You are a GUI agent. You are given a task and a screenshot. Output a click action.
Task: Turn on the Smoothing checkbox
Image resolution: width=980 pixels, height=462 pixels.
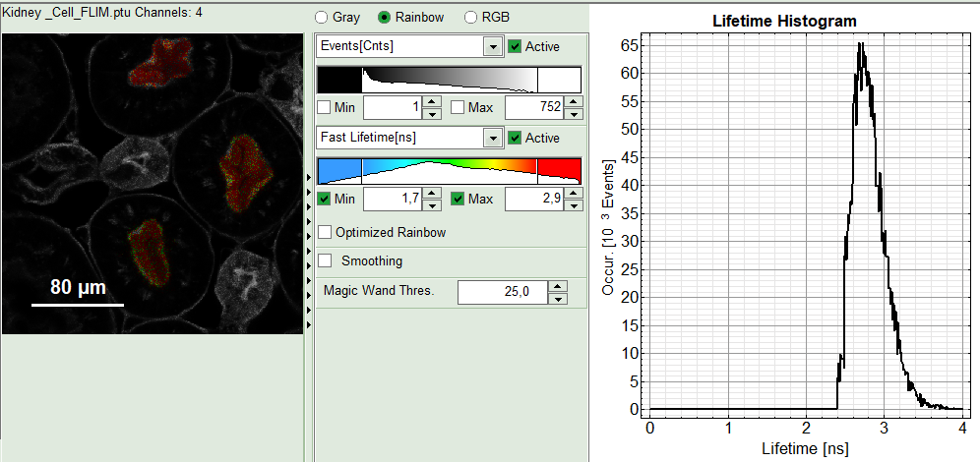coord(325,260)
